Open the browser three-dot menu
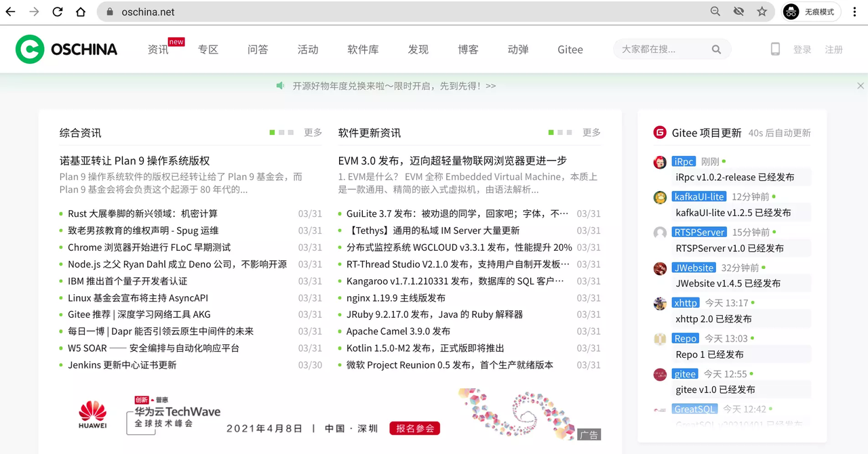Image resolution: width=868 pixels, height=454 pixels. (855, 12)
